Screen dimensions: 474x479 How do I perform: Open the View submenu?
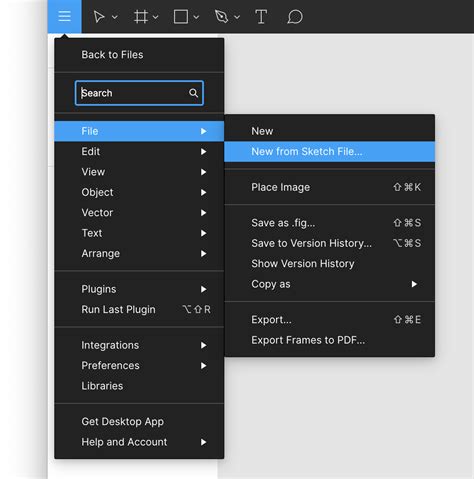[x=139, y=172]
